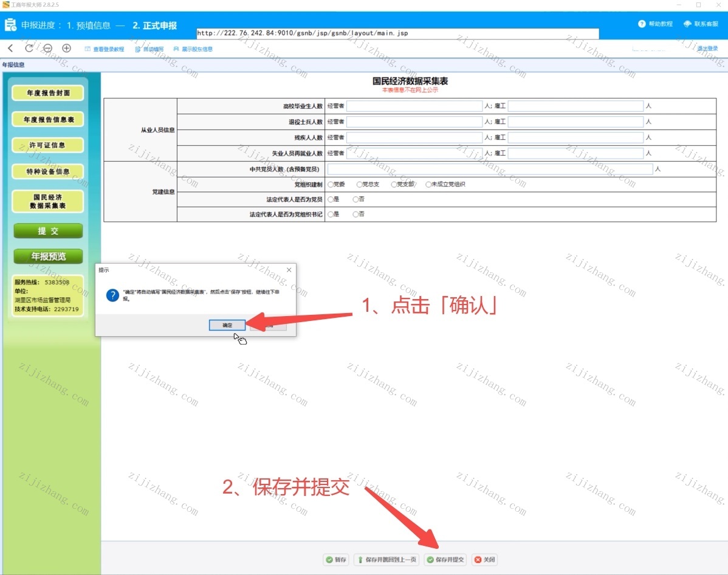Screen dimensions: 728x575
Task: Click the zoom in (plus) icon
Action: pos(66,48)
